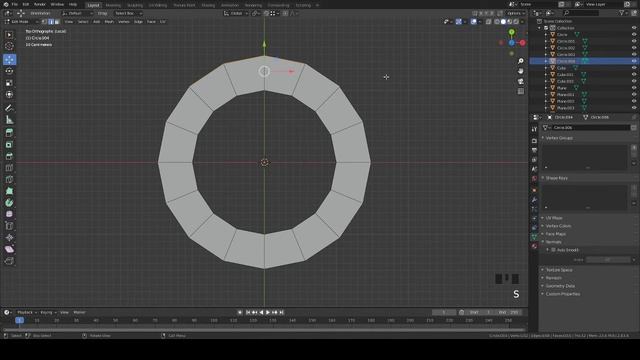Toggle camera view in viewport
This screenshot has width=640, height=360.
(x=520, y=81)
